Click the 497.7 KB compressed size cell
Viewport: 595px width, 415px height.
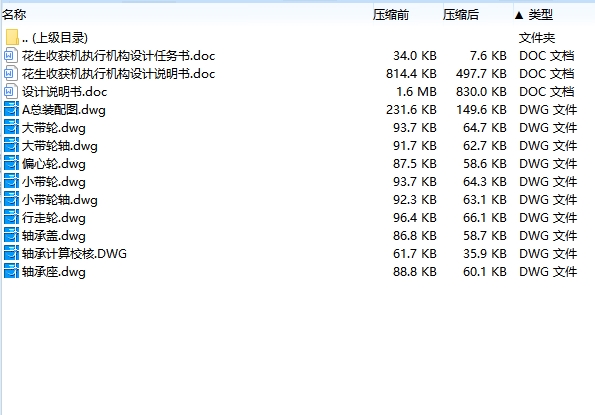coord(481,74)
